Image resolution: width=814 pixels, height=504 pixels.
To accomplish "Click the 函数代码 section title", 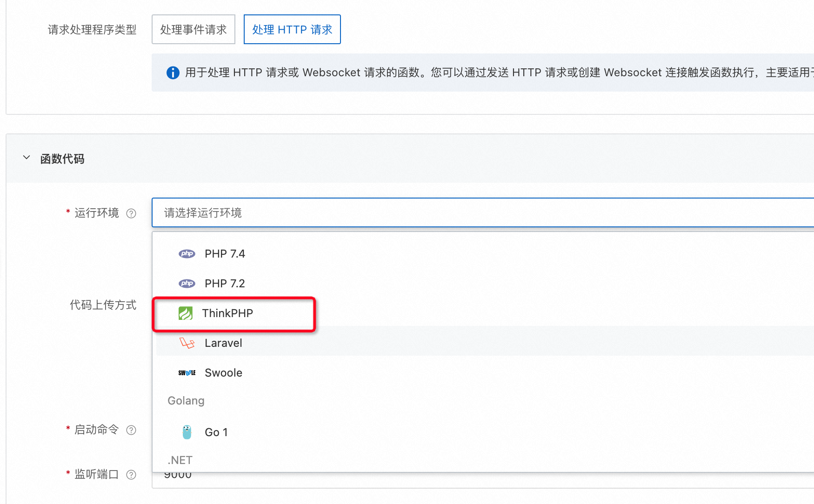I will [x=62, y=159].
